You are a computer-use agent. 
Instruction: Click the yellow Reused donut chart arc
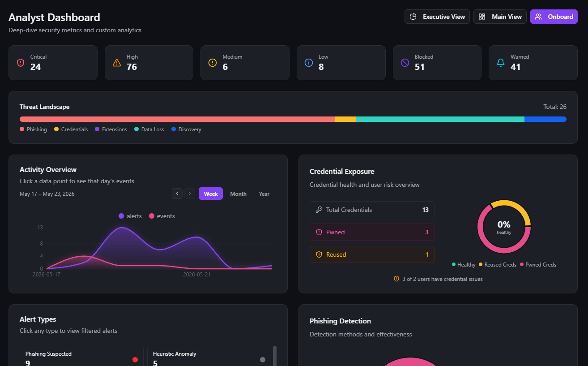point(517,207)
